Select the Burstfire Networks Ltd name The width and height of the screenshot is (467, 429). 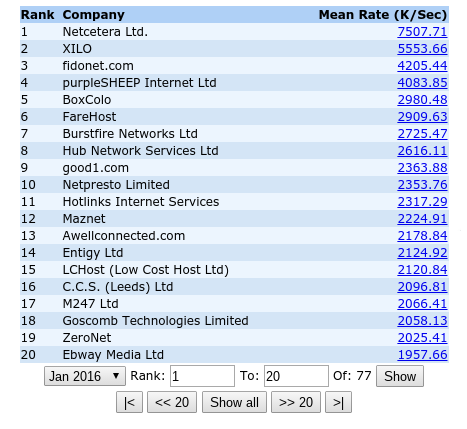(x=130, y=134)
